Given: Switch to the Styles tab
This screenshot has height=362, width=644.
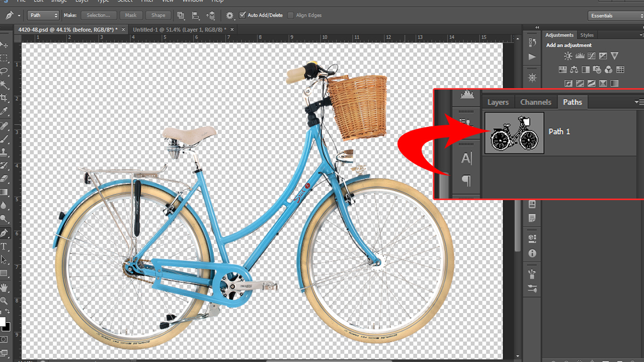Looking at the screenshot, I should click(587, 35).
